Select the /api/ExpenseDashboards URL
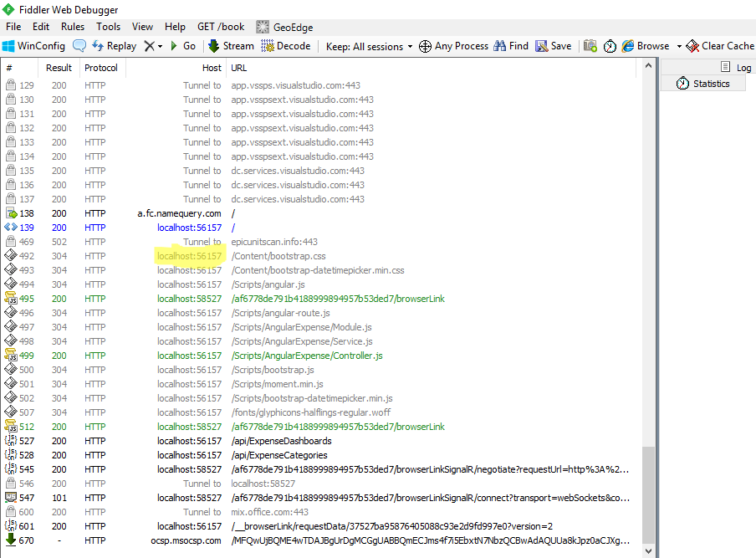This screenshot has width=756, height=558. [x=281, y=441]
